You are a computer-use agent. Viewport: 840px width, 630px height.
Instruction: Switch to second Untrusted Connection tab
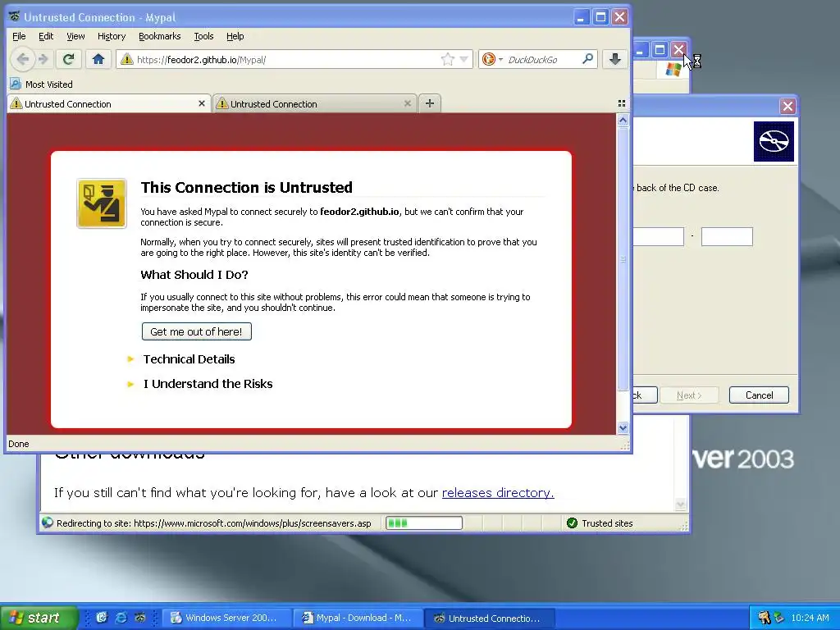(315, 103)
